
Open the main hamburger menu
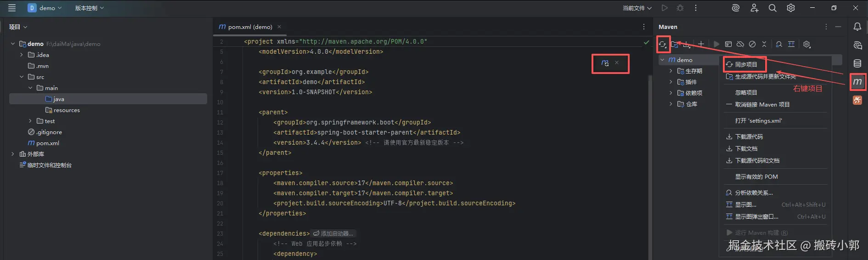(x=12, y=8)
